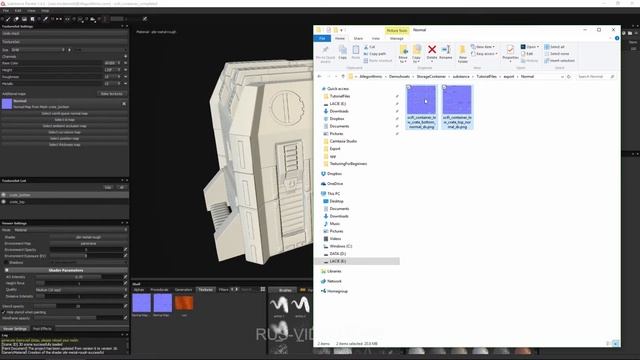Click Paste icon in Clipboard group
640x360 pixels.
click(x=356, y=50)
